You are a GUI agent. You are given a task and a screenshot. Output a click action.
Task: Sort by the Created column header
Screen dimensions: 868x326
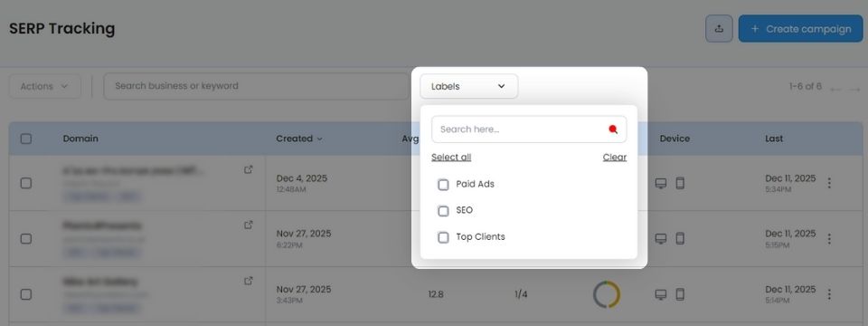click(299, 139)
